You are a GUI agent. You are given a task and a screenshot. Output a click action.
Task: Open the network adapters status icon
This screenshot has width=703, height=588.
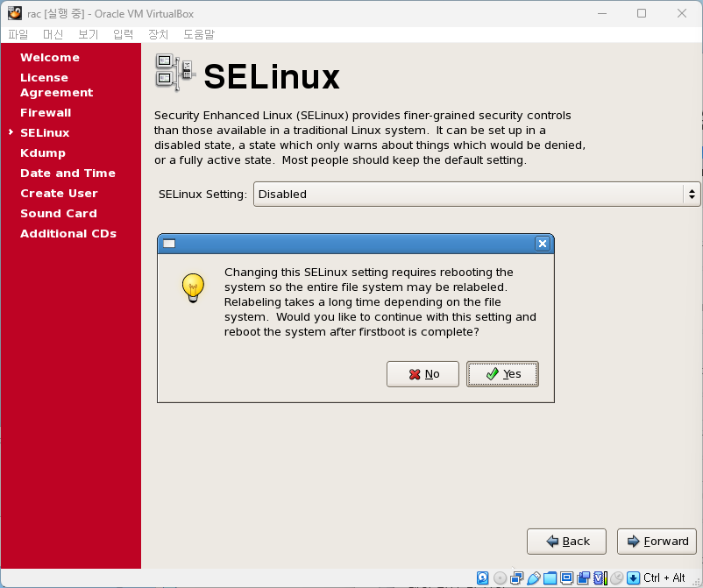tap(517, 577)
